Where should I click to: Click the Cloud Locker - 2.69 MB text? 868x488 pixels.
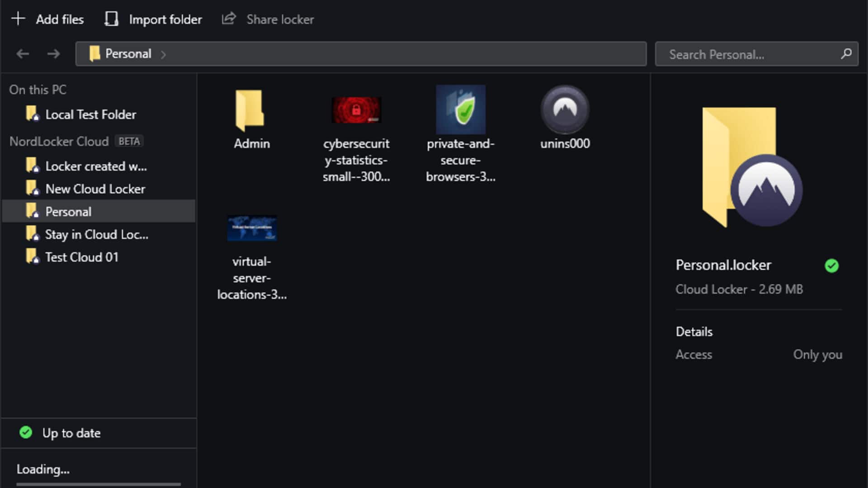tap(739, 289)
